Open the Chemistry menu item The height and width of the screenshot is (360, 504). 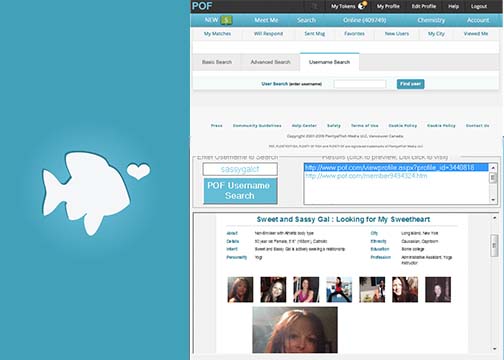tap(431, 20)
